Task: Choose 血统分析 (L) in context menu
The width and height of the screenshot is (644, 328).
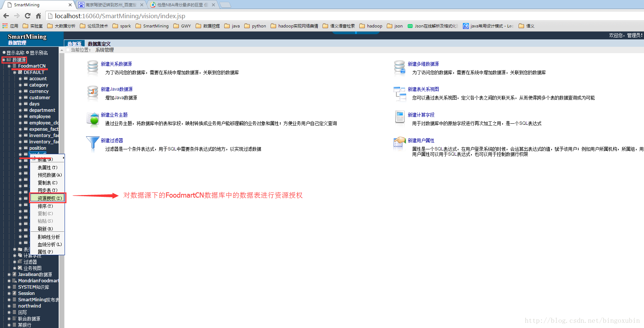Action: (48, 244)
